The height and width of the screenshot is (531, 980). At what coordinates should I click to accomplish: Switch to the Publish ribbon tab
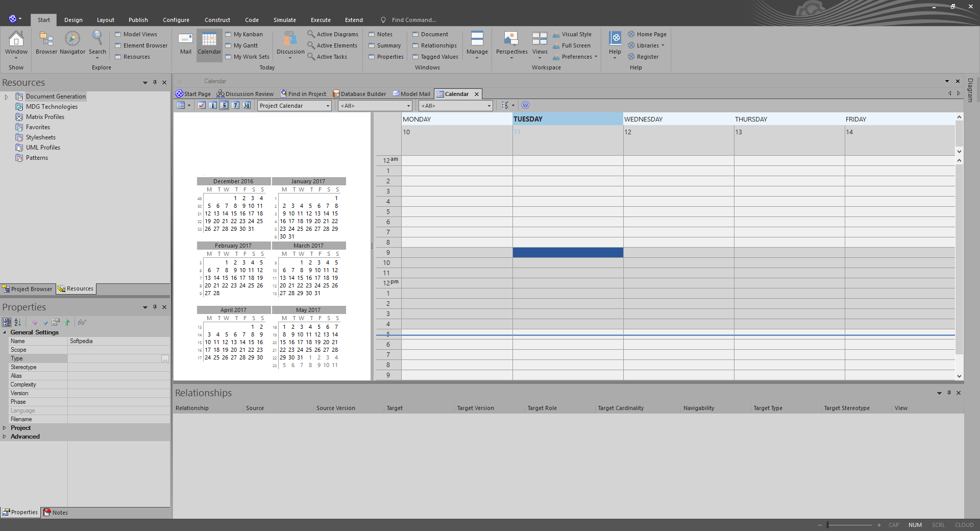coord(138,20)
